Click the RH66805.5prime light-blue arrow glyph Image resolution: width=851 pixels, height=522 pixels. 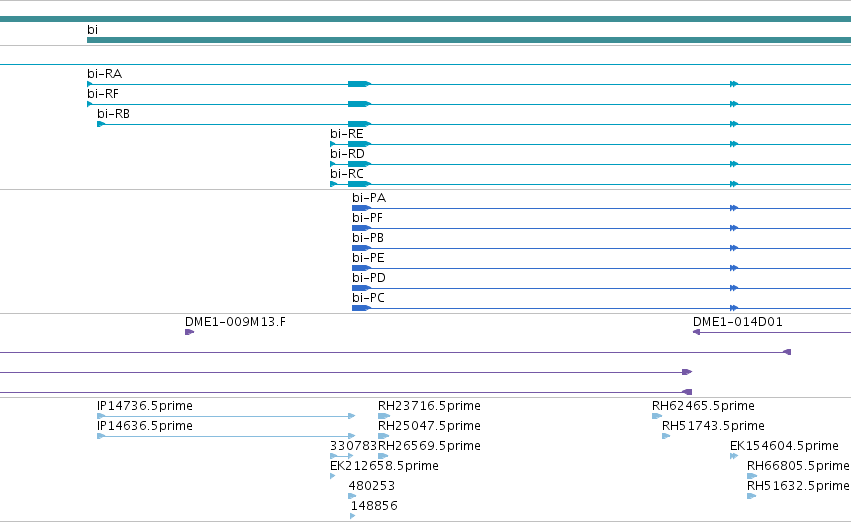[x=752, y=476]
